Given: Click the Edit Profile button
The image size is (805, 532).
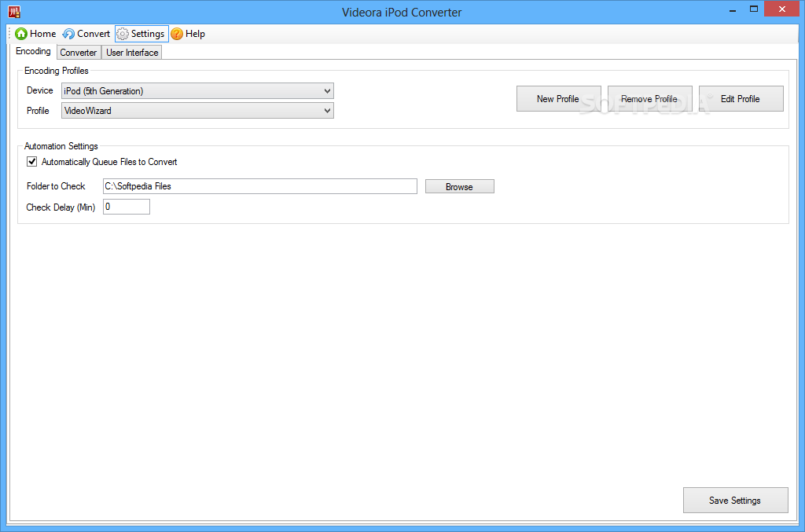Looking at the screenshot, I should [741, 98].
